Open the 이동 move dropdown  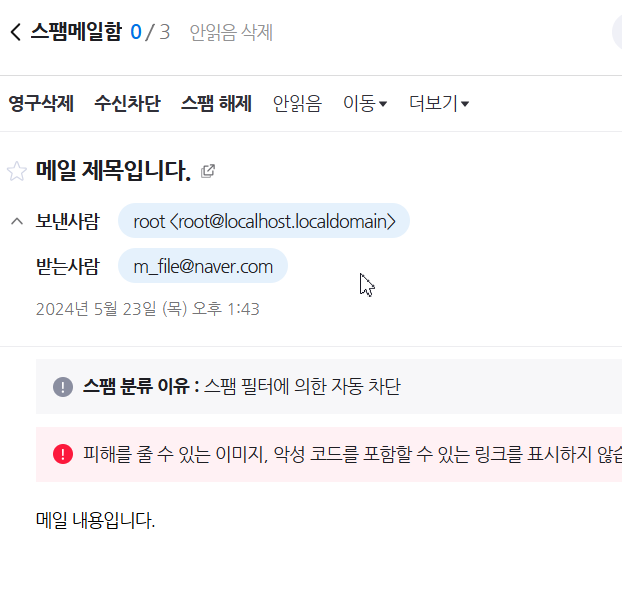click(x=365, y=103)
